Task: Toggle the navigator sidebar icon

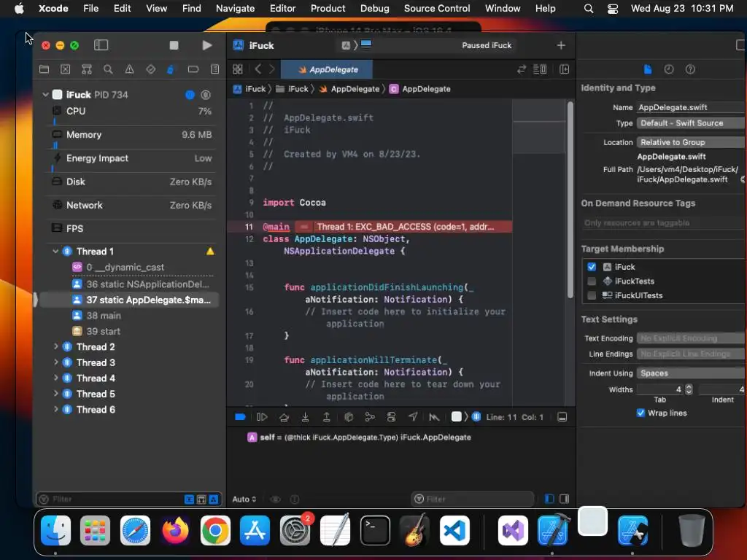Action: pyautogui.click(x=101, y=45)
